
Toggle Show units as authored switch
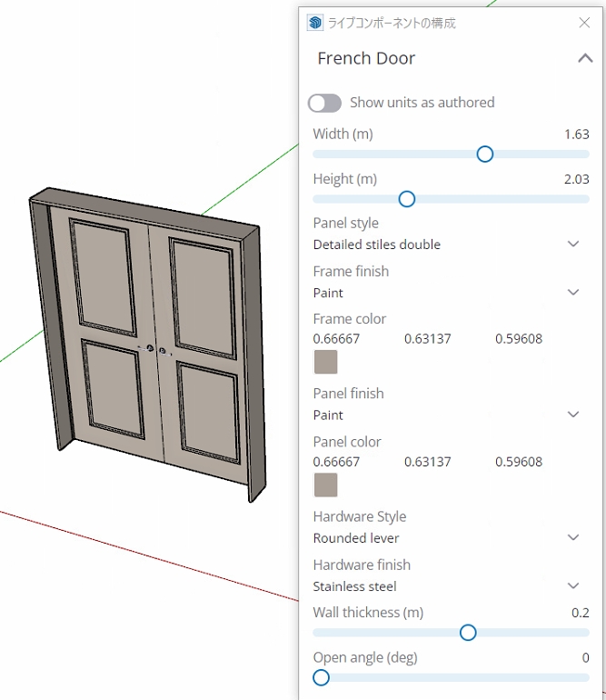pyautogui.click(x=324, y=103)
